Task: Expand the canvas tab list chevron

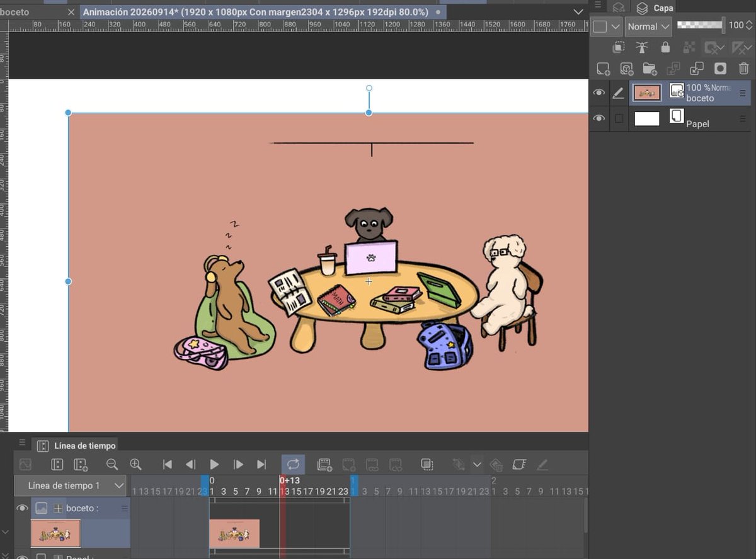Action: coord(579,11)
